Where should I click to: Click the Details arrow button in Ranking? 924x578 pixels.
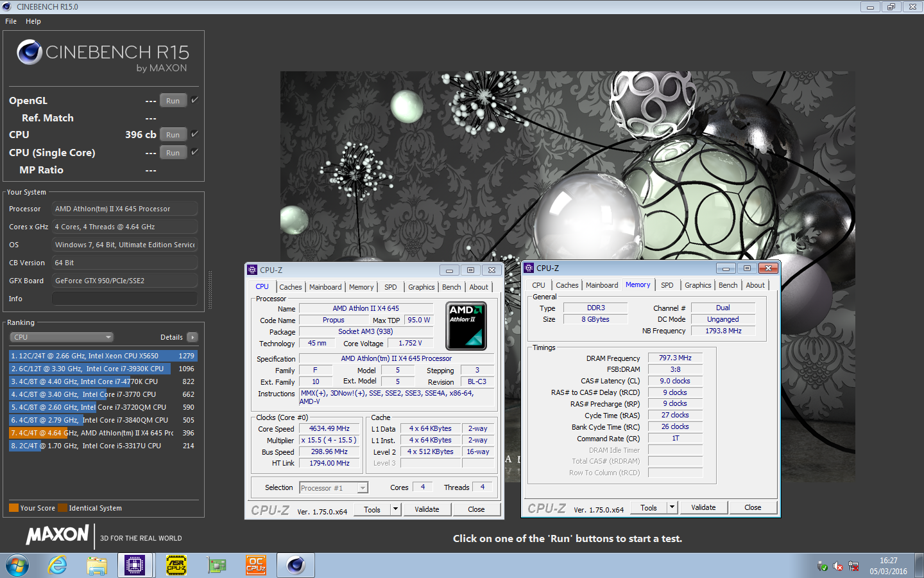(x=193, y=337)
